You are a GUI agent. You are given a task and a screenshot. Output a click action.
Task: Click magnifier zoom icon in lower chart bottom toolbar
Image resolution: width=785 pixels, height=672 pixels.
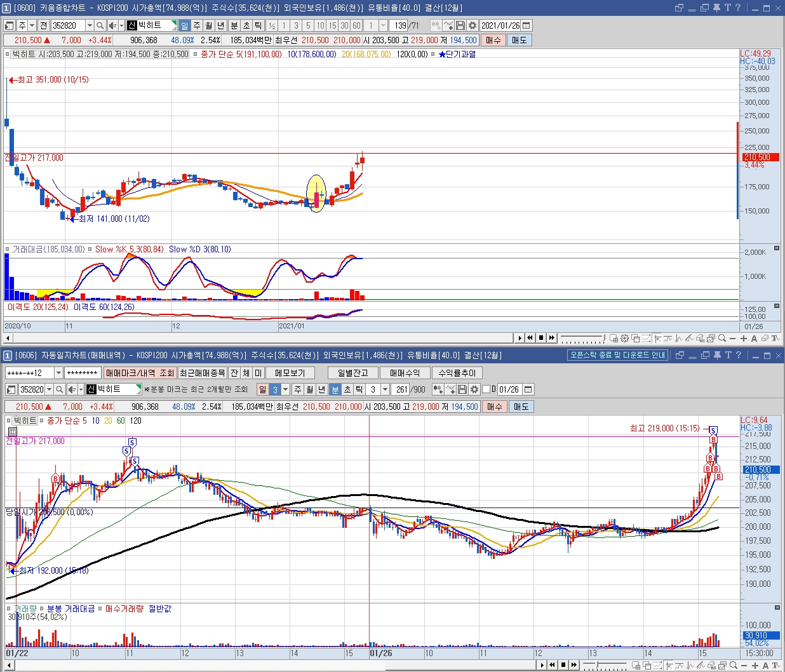(734, 665)
